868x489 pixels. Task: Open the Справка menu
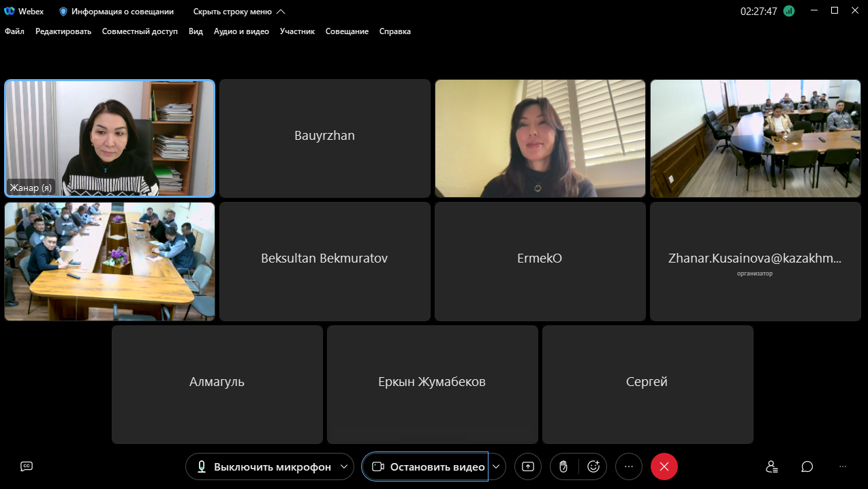tap(394, 31)
